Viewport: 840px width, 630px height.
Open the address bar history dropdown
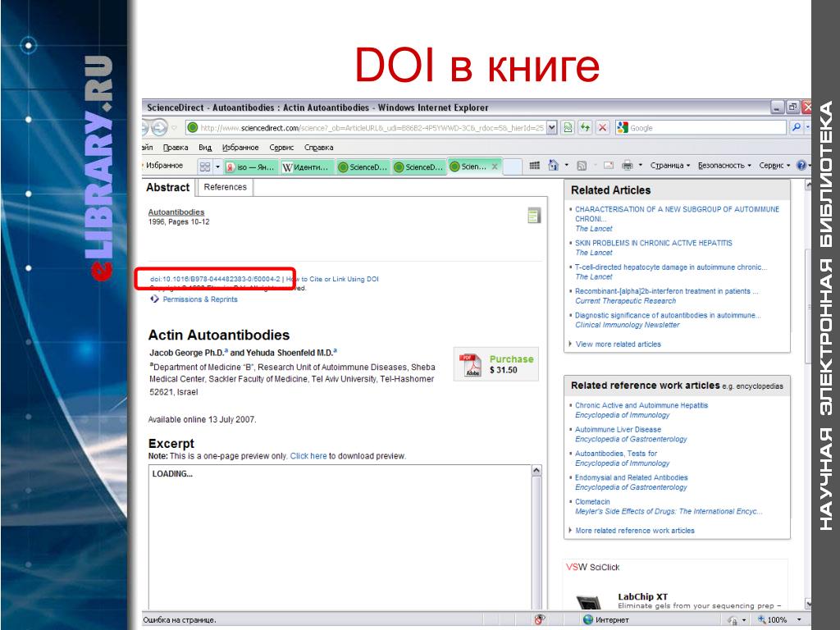point(552,127)
